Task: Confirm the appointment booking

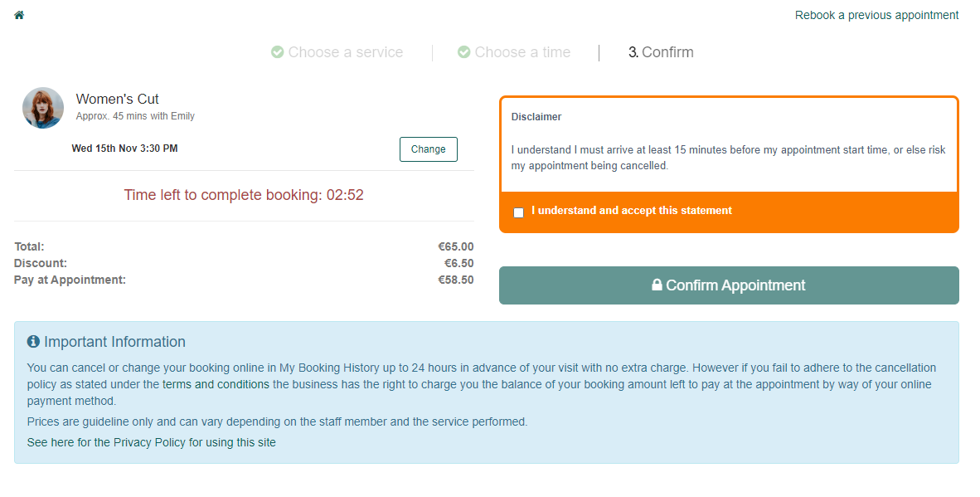Action: click(x=729, y=285)
